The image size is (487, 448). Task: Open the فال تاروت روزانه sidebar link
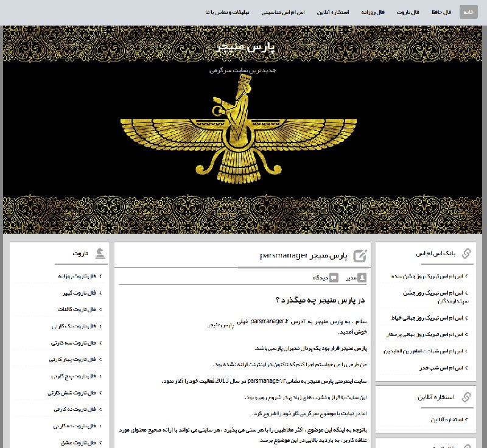coord(77,276)
